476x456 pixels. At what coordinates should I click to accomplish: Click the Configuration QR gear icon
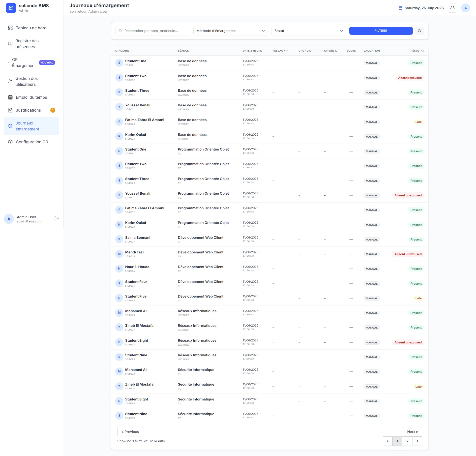tap(10, 142)
